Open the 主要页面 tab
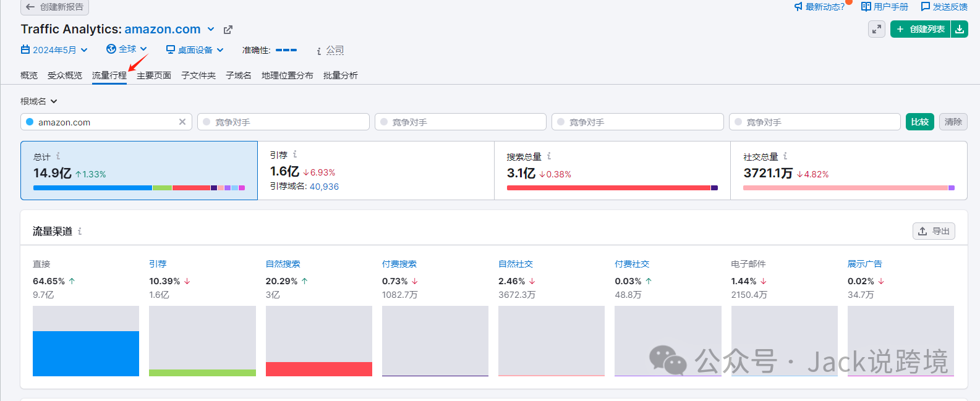The image size is (980, 401). tap(154, 75)
